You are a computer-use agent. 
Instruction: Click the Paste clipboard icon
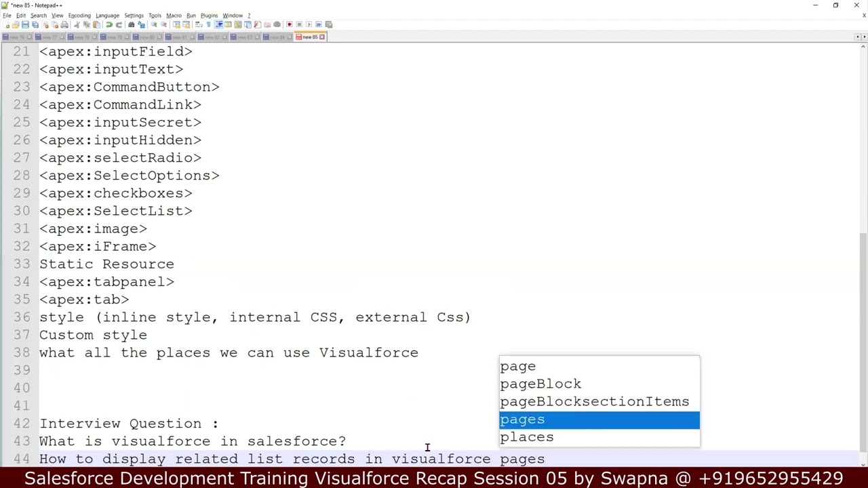tap(96, 24)
